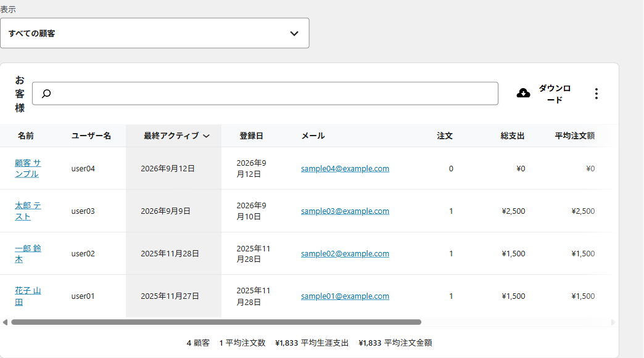Select username user03 cell

[83, 211]
